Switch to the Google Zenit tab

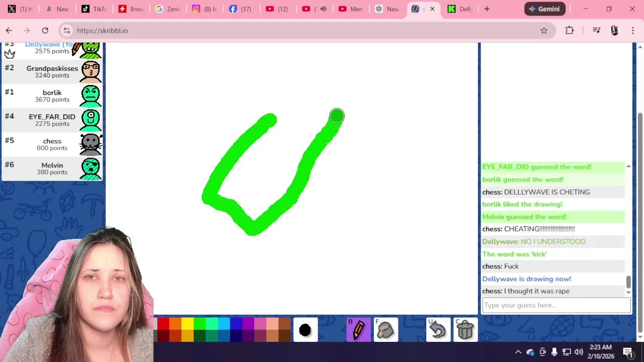(x=167, y=9)
